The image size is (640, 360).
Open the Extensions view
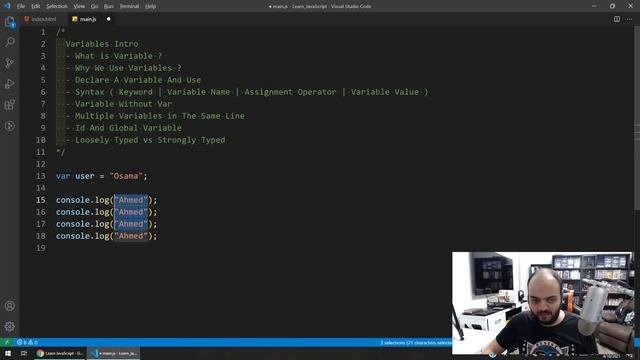pos(10,105)
